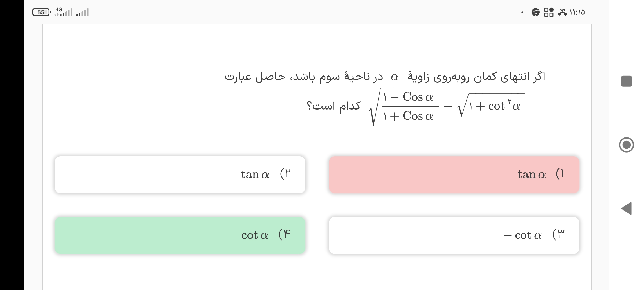Screen dimensions: 644x290
Task: Choose the green option 4, cot α
Action: point(180,235)
